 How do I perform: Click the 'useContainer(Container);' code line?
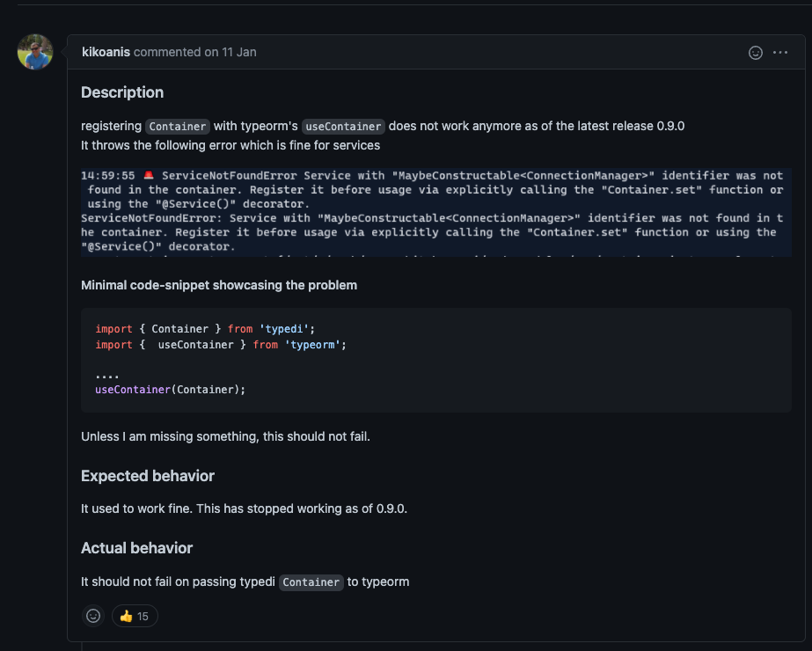point(171,390)
